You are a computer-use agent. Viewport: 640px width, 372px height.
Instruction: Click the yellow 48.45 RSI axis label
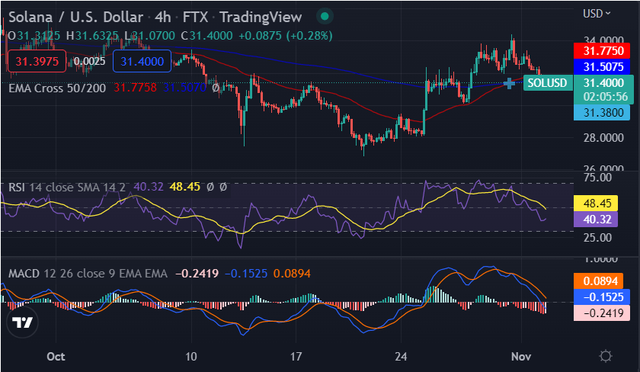596,203
